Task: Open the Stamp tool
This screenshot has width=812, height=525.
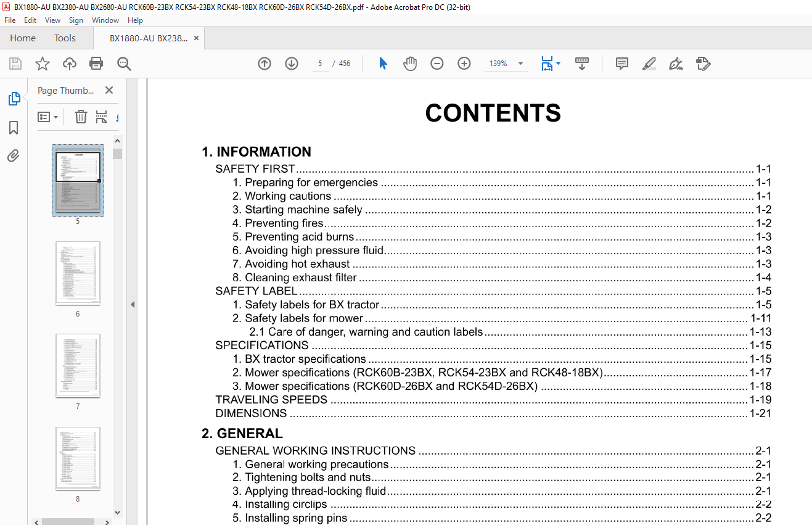Action: point(703,64)
